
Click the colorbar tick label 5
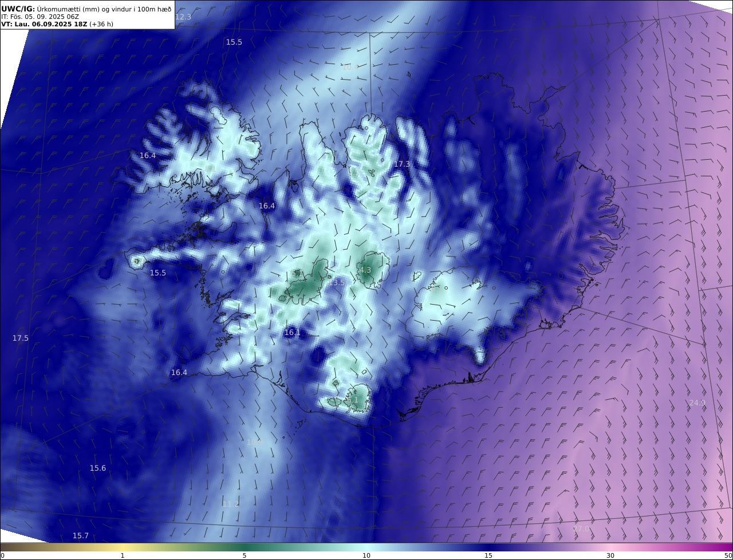[x=245, y=556]
